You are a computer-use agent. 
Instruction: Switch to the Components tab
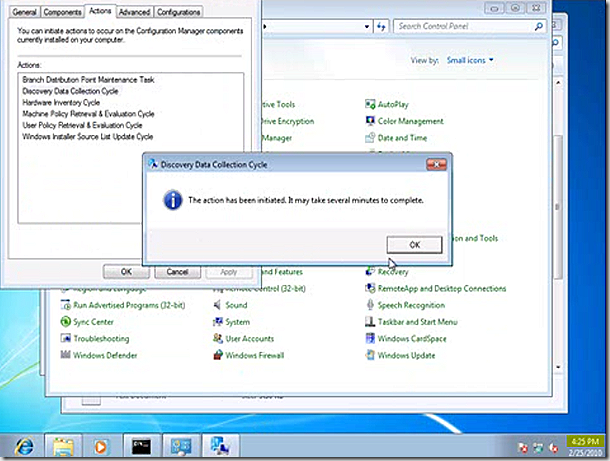(62, 12)
